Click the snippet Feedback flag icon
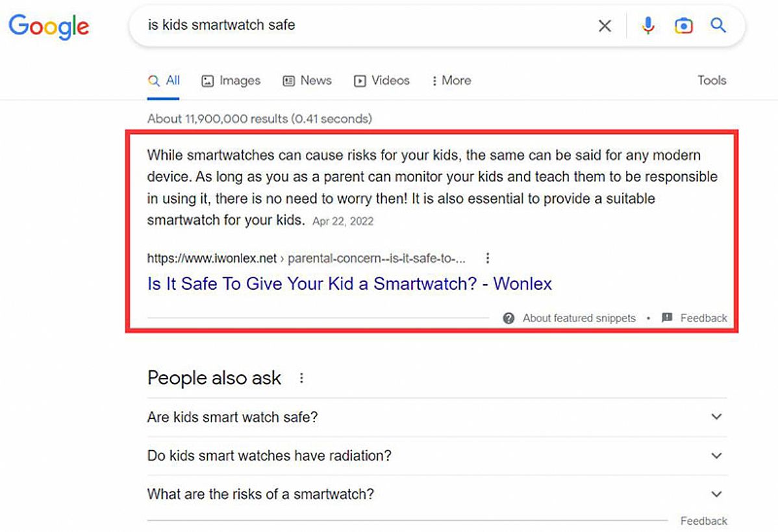 tap(667, 318)
